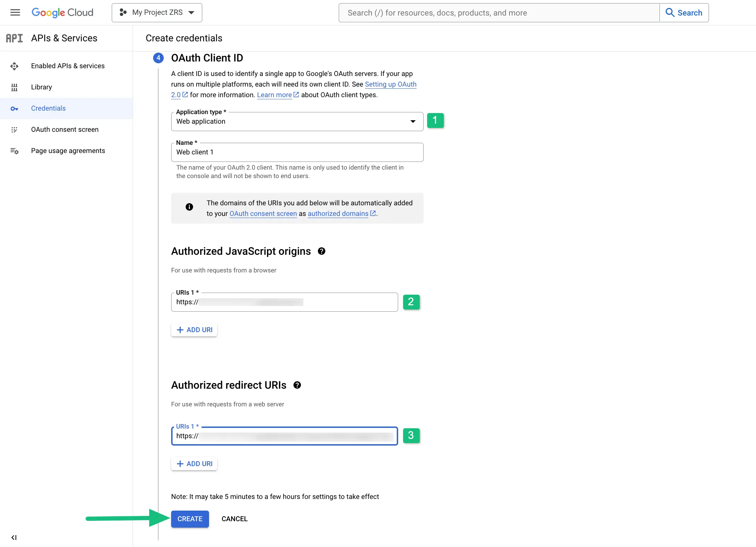Click the Google Cloud logo
Image resolution: width=756 pixels, height=547 pixels.
[x=62, y=12]
